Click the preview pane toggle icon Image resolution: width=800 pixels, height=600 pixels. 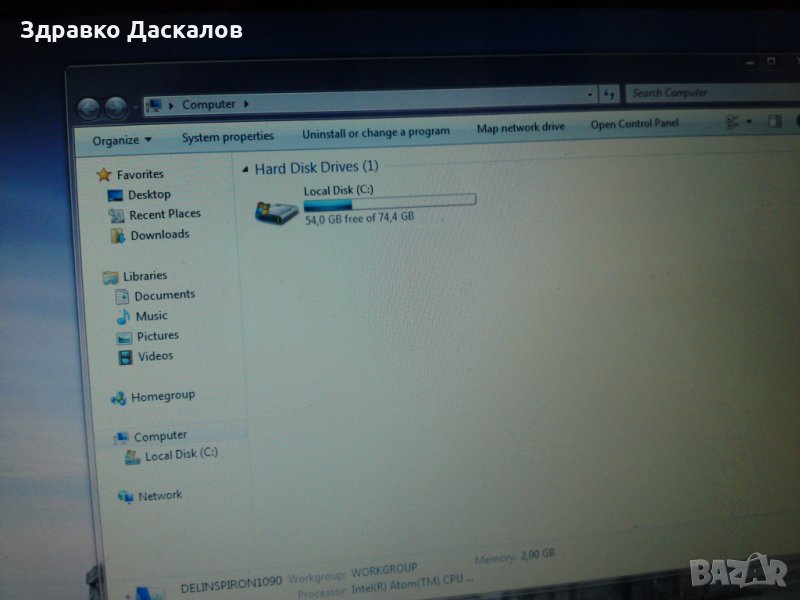(x=774, y=122)
